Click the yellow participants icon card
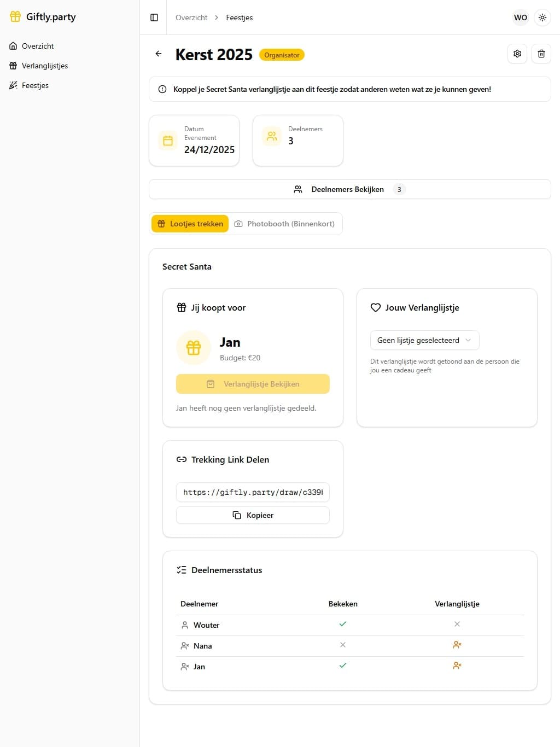Screen dimensions: 560x747 272,136
